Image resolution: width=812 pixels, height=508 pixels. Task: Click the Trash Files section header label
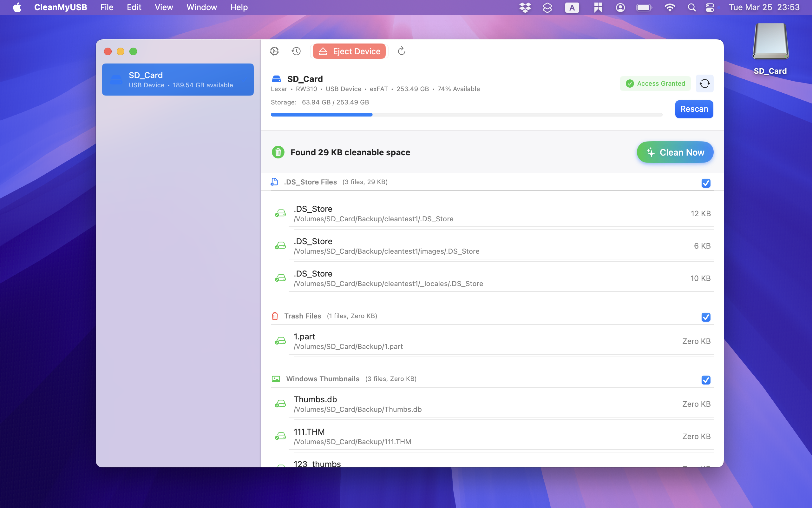click(303, 316)
